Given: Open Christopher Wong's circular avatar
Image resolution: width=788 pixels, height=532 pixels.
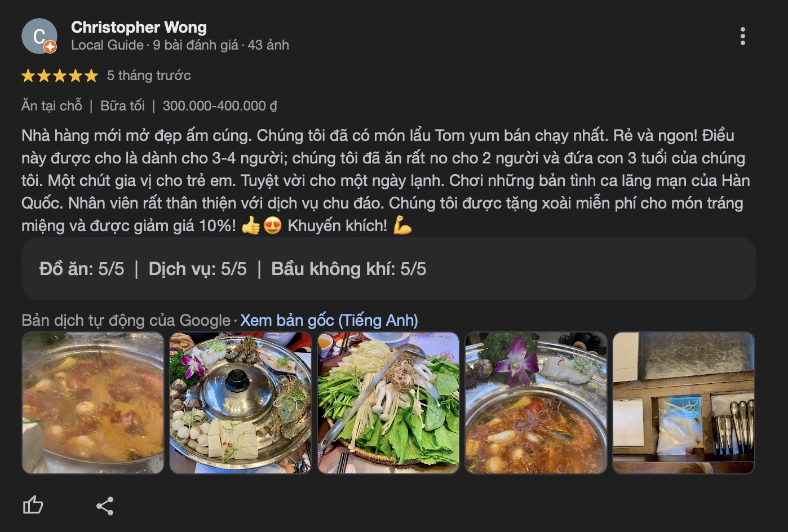Looking at the screenshot, I should 39,36.
